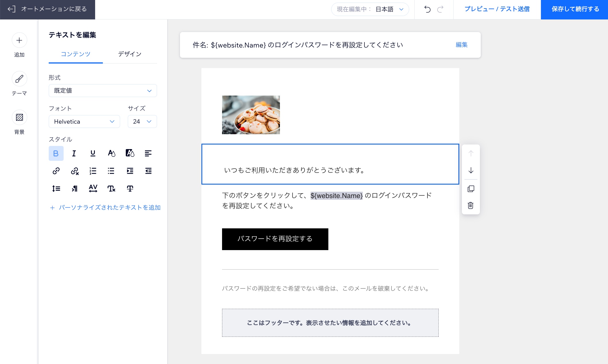
Task: Open the line spacing tool
Action: click(56, 189)
